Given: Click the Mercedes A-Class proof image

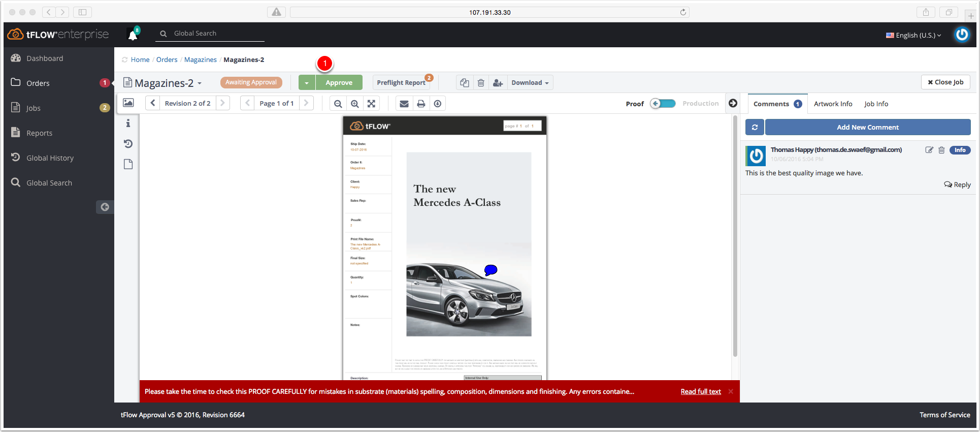Looking at the screenshot, I should (x=469, y=244).
